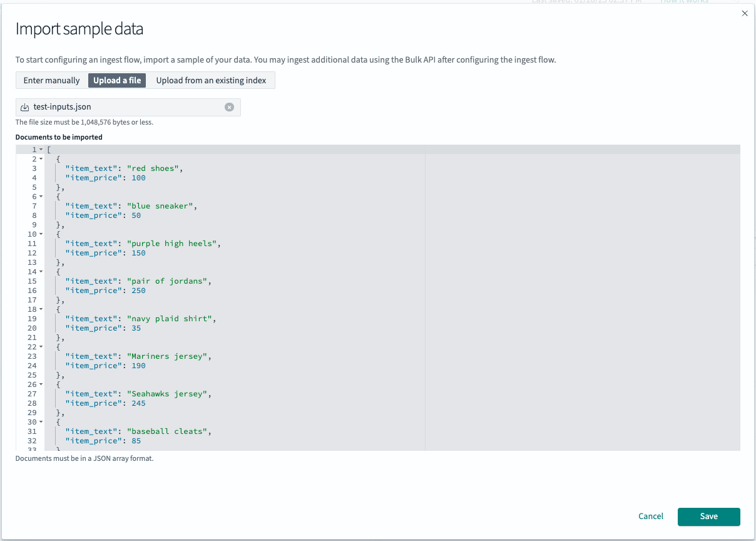Click the item_price value 190

[x=138, y=366]
